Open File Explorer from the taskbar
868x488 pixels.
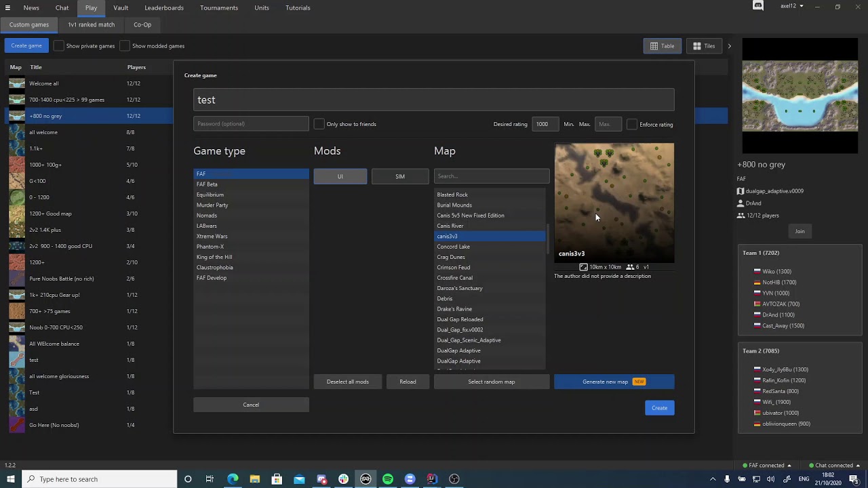point(254,479)
